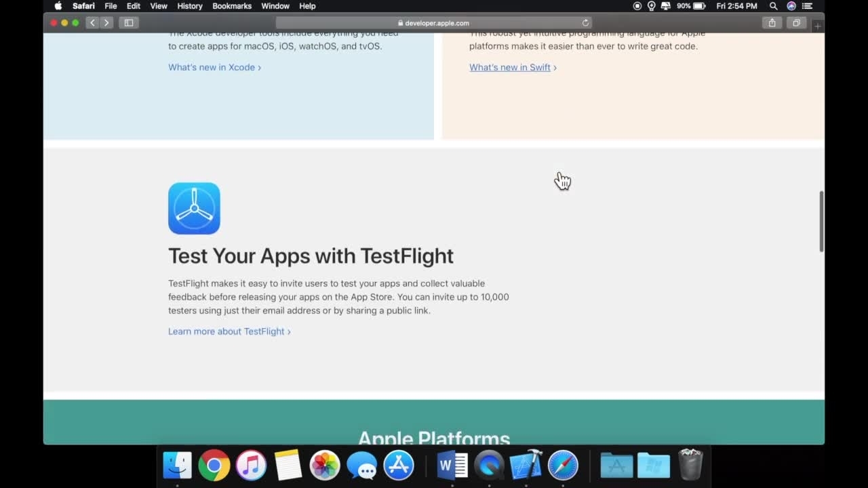Image resolution: width=868 pixels, height=488 pixels.
Task: Open Spotlight search in menu bar
Action: [x=773, y=6]
